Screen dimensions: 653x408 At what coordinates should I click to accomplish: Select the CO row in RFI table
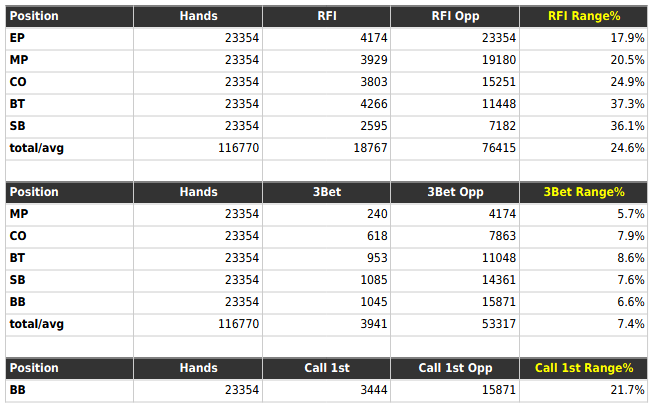[x=326, y=82]
